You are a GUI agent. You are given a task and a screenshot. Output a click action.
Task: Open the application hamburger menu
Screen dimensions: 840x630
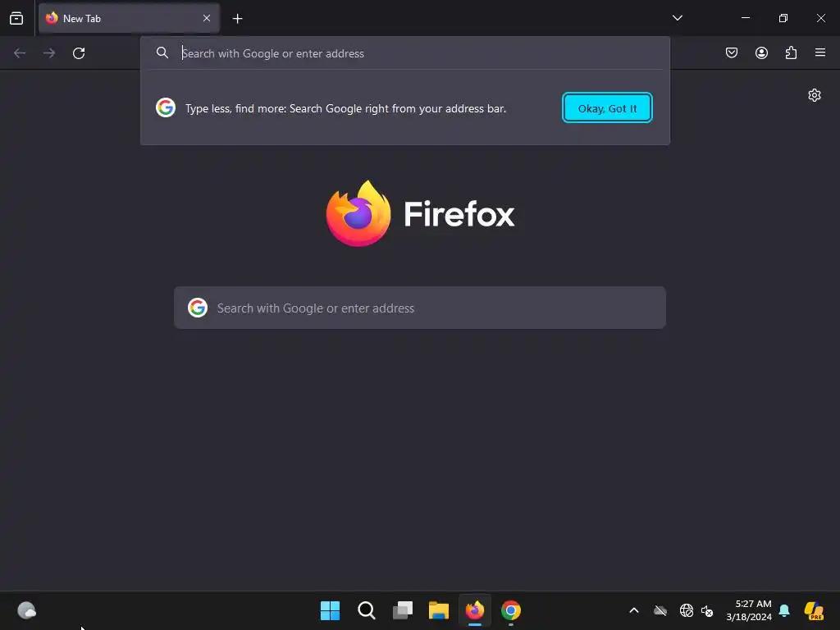[820, 52]
